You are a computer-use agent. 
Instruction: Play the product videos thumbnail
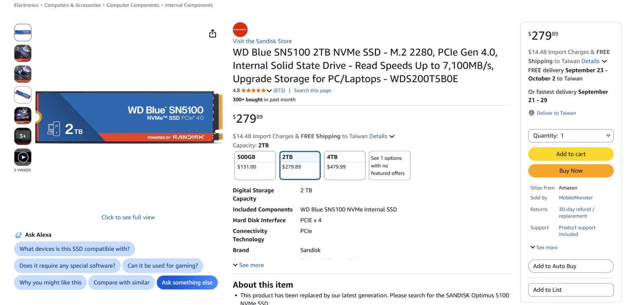tap(23, 157)
